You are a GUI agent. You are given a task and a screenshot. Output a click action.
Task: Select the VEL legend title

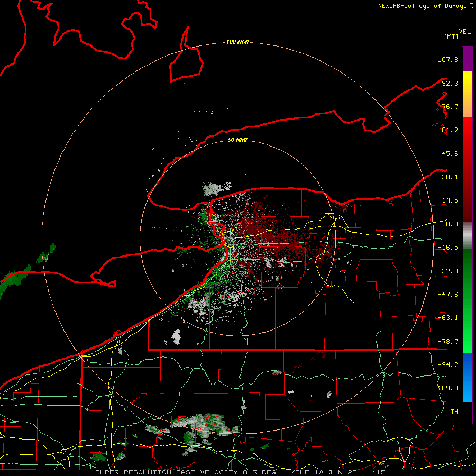[465, 32]
